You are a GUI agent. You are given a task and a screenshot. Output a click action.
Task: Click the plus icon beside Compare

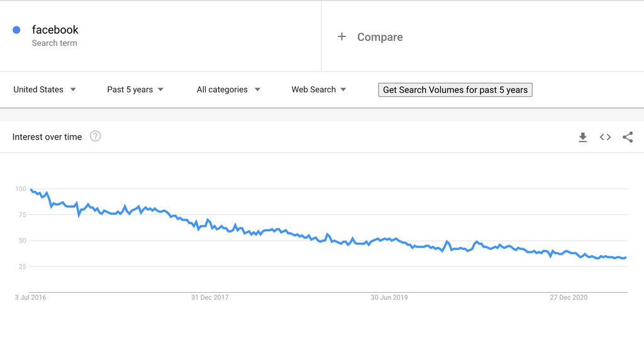point(341,36)
